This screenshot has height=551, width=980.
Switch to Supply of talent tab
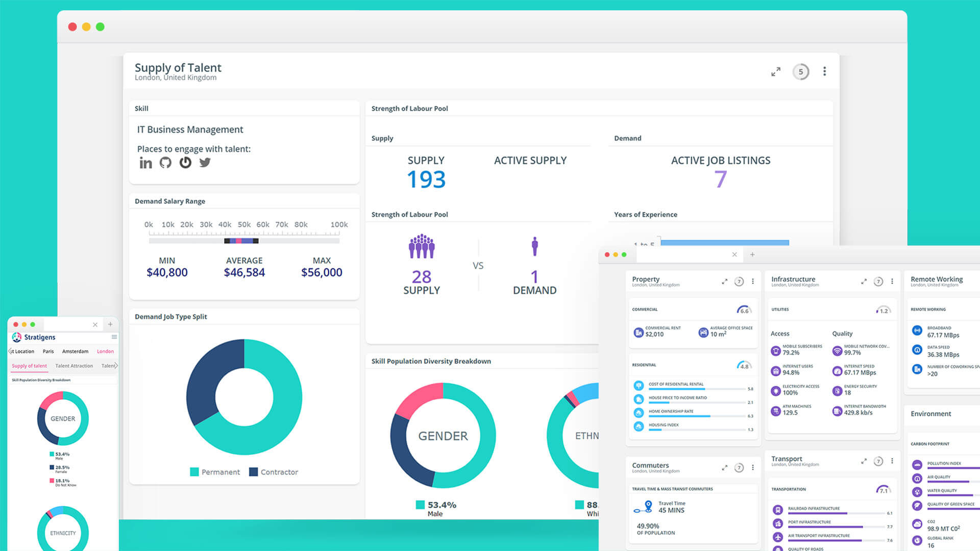click(29, 366)
